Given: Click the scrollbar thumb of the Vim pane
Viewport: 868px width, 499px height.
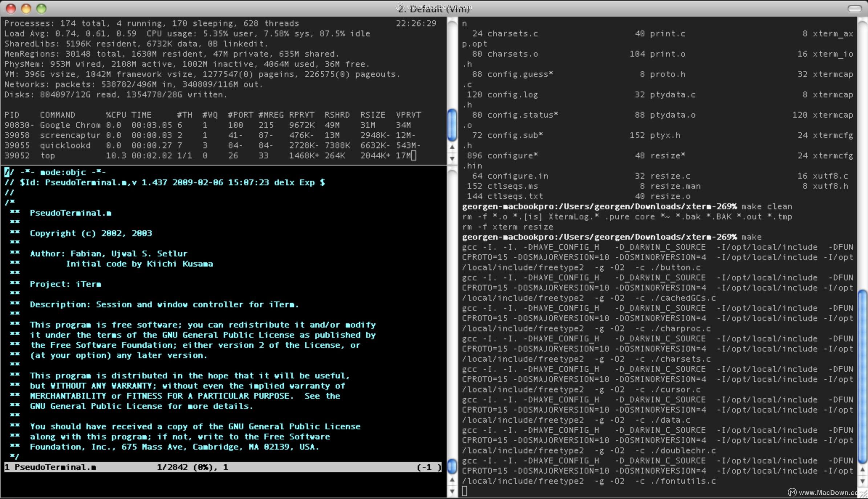Looking at the screenshot, I should click(452, 466).
